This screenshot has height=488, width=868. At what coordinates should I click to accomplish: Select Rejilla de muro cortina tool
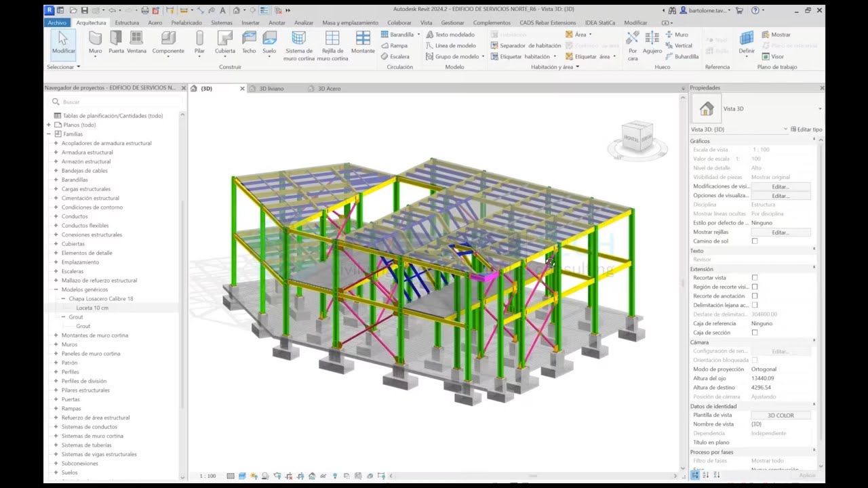[332, 46]
